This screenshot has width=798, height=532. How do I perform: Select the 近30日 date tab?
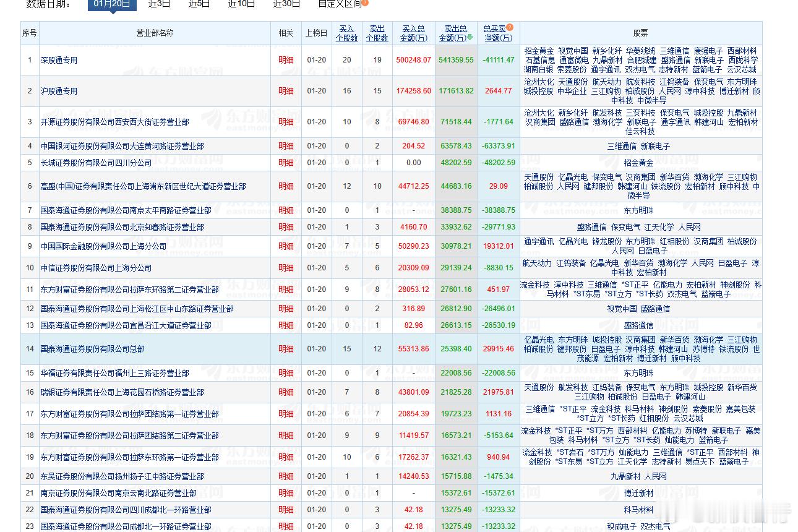[285, 3]
